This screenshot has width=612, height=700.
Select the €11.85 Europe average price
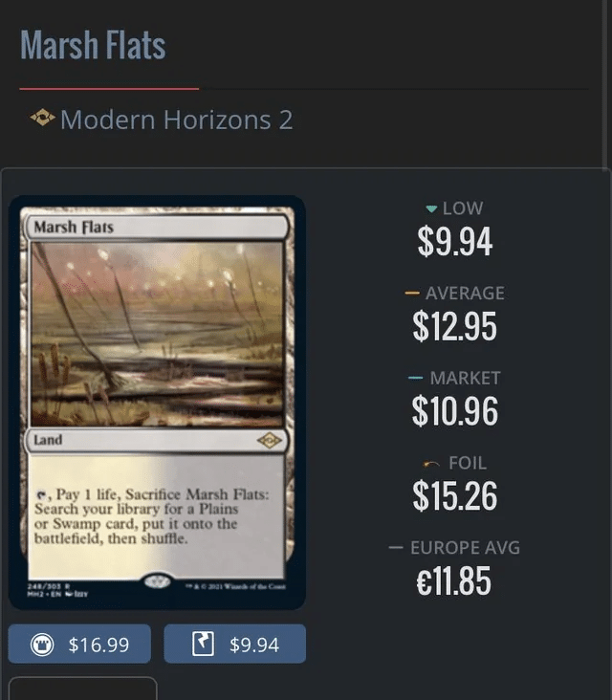(x=454, y=580)
